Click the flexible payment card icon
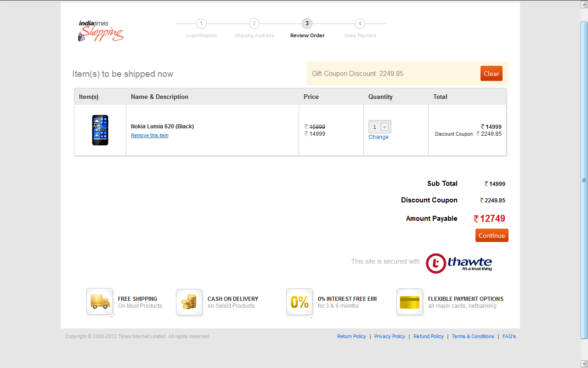This screenshot has height=368, width=588. pos(410,302)
